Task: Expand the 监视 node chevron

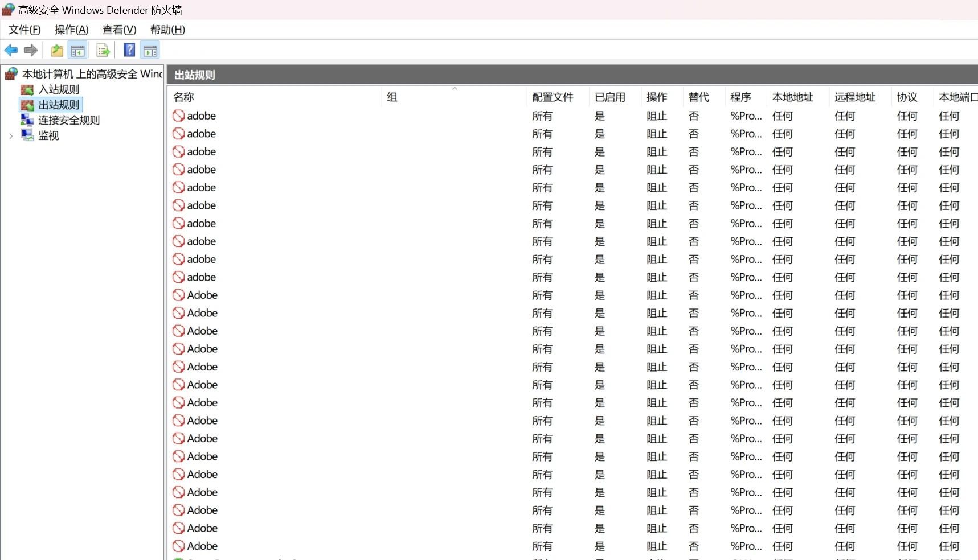Action: 11,135
